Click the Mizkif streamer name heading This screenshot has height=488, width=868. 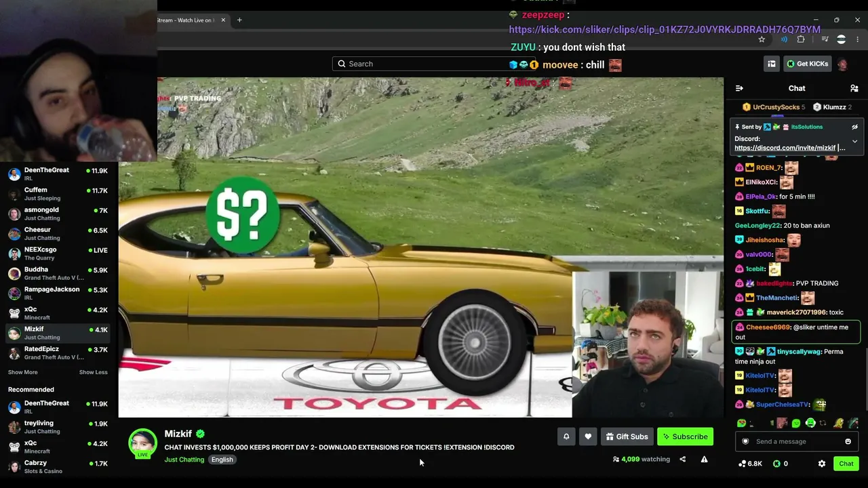click(178, 434)
